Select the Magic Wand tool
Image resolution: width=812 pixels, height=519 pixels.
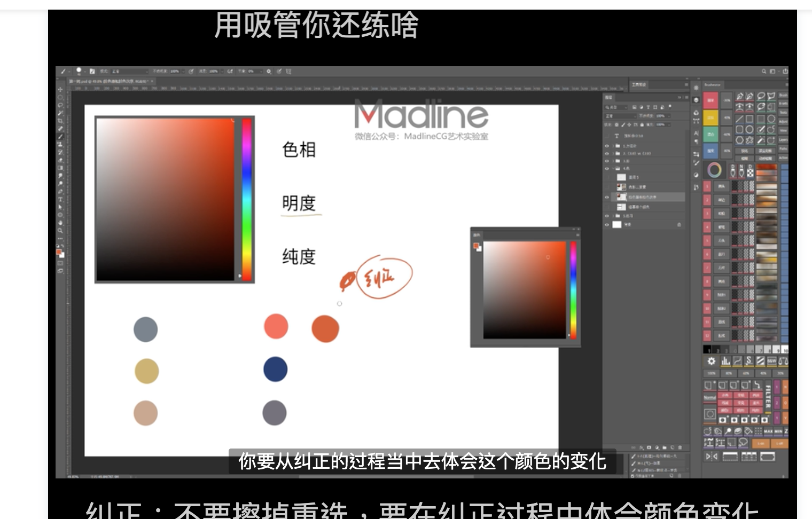tap(60, 113)
